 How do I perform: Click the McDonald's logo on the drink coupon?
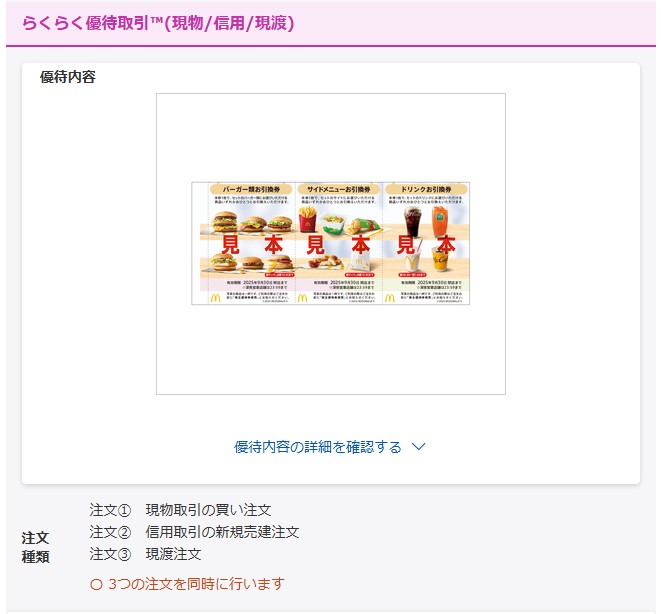tap(390, 298)
